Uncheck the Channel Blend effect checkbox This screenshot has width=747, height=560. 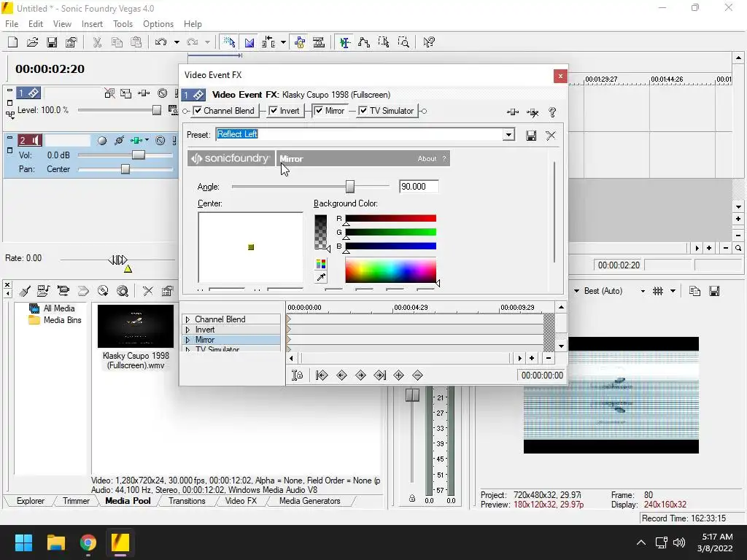coord(198,111)
